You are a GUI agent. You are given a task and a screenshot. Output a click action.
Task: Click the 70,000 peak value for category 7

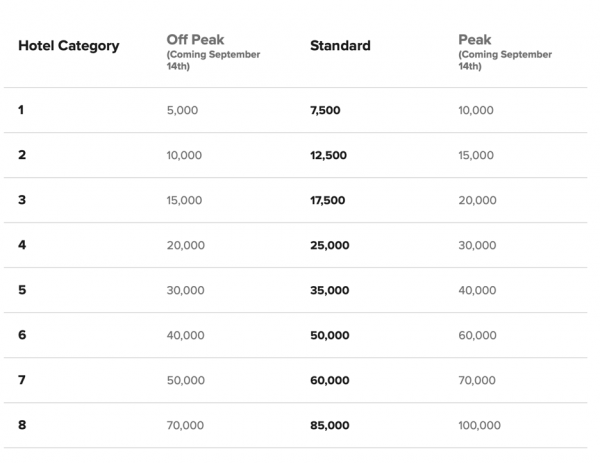pyautogui.click(x=476, y=380)
